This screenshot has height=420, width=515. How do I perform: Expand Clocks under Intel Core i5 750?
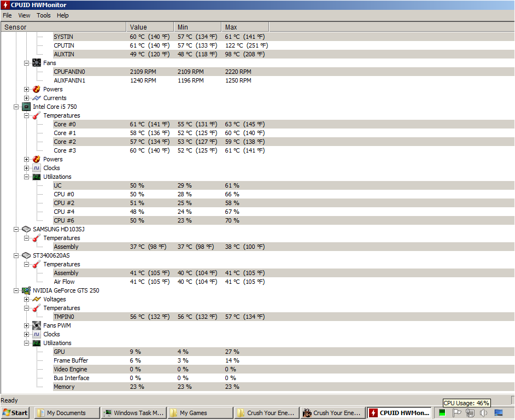(x=26, y=168)
